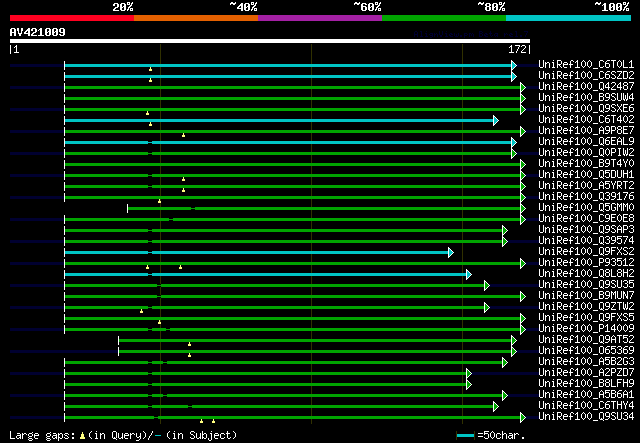Viewport: 640px width, 443px height.
Task: Click the cyan =50char scale bar
Action: (x=465, y=436)
